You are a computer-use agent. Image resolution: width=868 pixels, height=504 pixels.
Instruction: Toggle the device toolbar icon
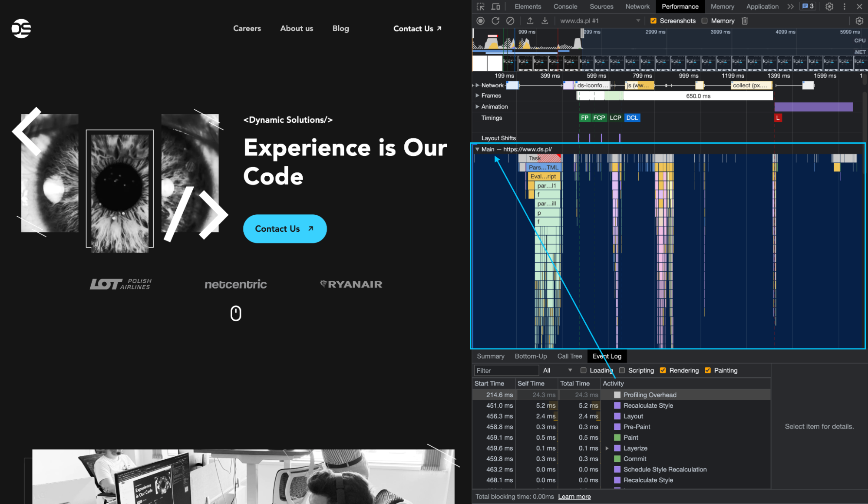[x=495, y=7]
